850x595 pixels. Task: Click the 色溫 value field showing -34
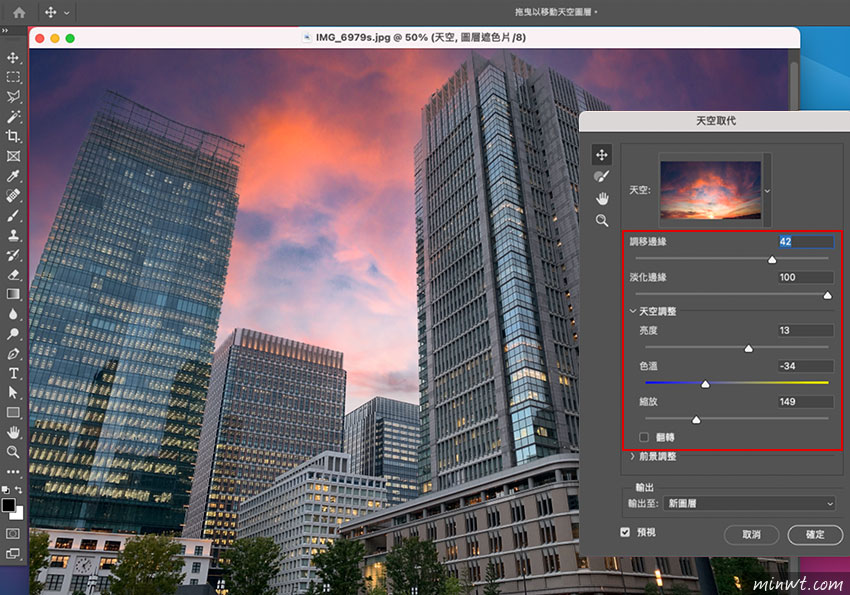806,366
